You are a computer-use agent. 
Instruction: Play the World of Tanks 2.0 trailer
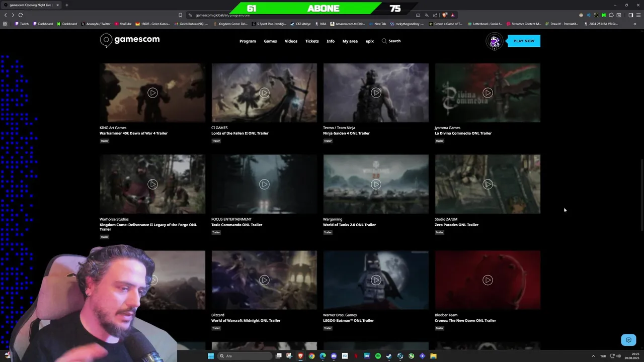(x=376, y=184)
